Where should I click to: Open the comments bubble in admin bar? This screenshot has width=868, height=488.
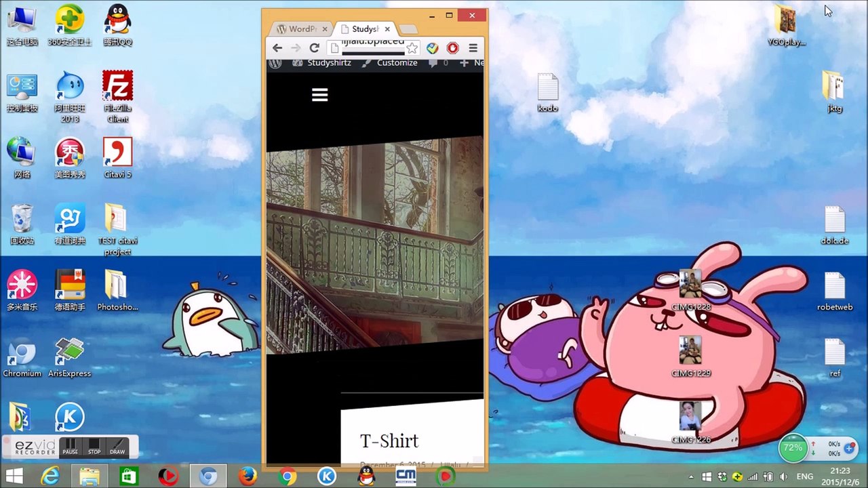438,63
